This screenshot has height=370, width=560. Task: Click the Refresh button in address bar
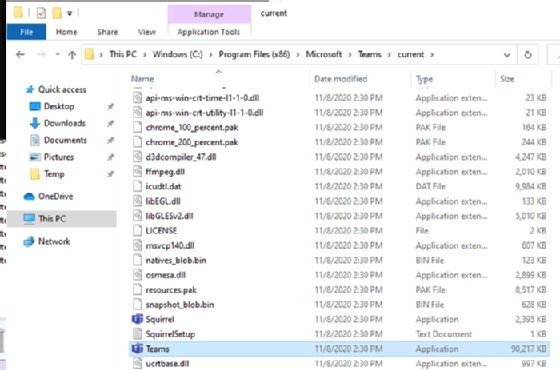coord(528,55)
